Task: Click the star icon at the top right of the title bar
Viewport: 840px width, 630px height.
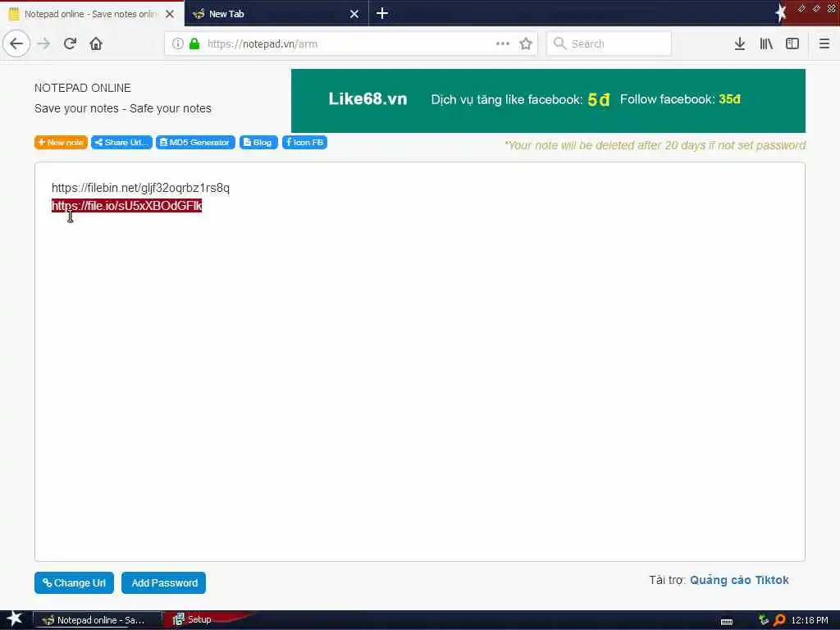Action: point(780,12)
